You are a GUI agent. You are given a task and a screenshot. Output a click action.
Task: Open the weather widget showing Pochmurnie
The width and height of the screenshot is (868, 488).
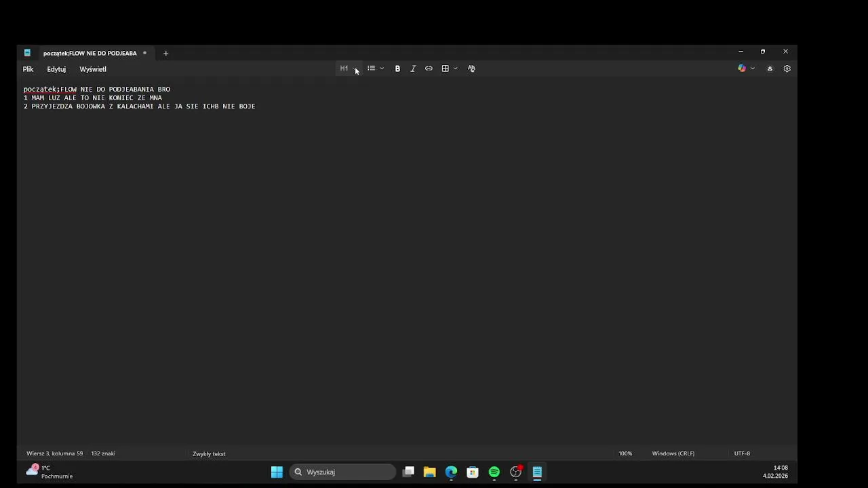click(49, 472)
